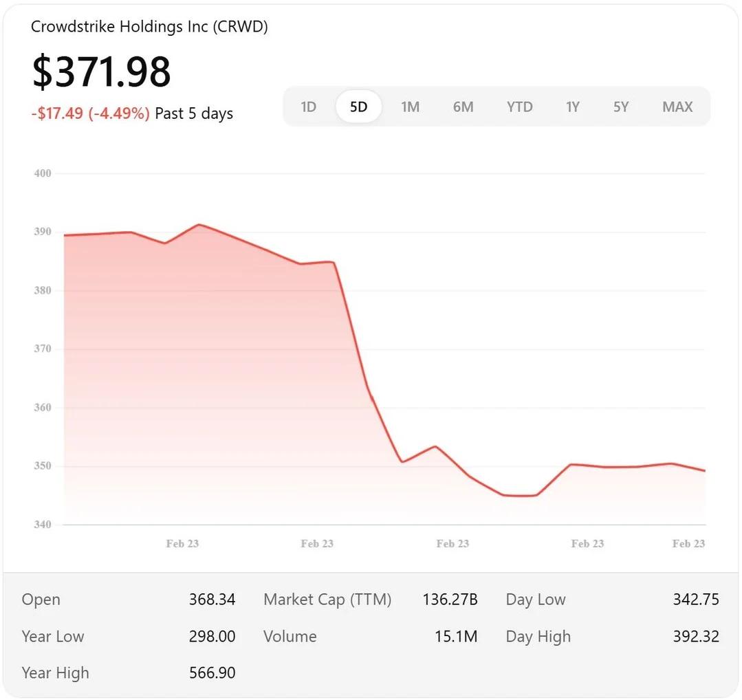
Task: Display the MAX history range
Action: point(677,107)
